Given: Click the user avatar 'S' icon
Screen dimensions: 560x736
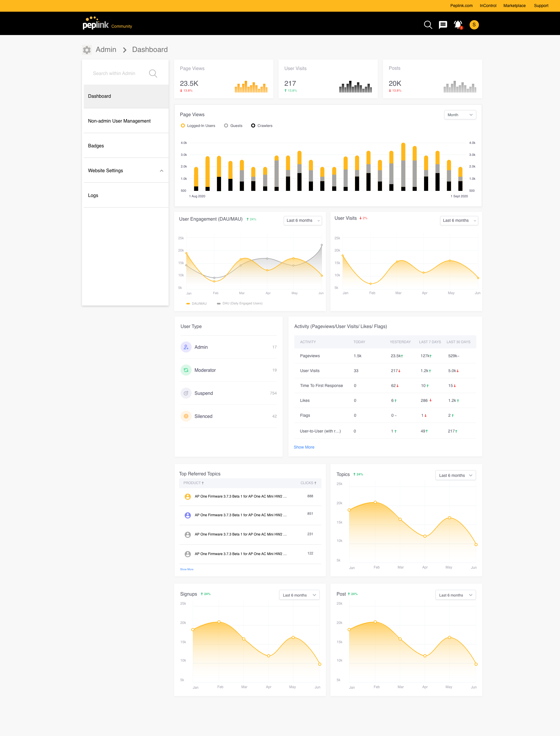Looking at the screenshot, I should pos(474,25).
